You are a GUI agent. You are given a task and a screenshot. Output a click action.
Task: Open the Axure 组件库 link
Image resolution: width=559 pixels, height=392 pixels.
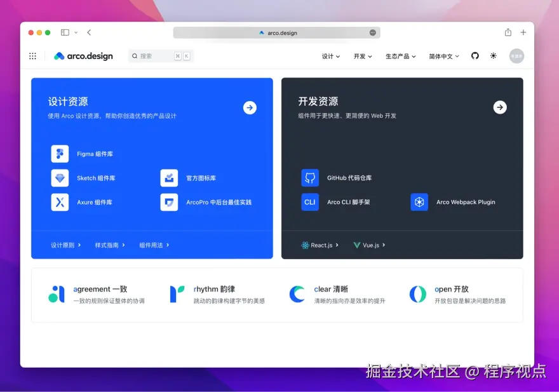95,202
